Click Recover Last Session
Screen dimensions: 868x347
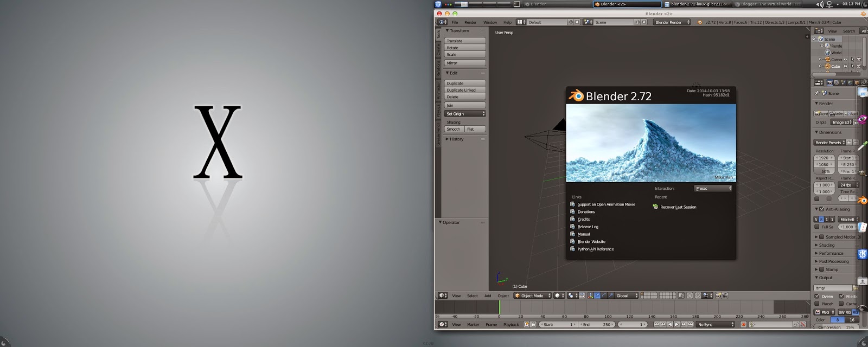[x=678, y=207]
